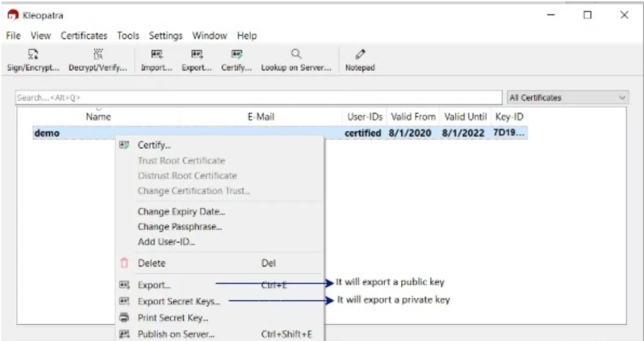Viewport: 644px width, 341px height.
Task: Sort by the Valid From column header
Action: coord(413,117)
